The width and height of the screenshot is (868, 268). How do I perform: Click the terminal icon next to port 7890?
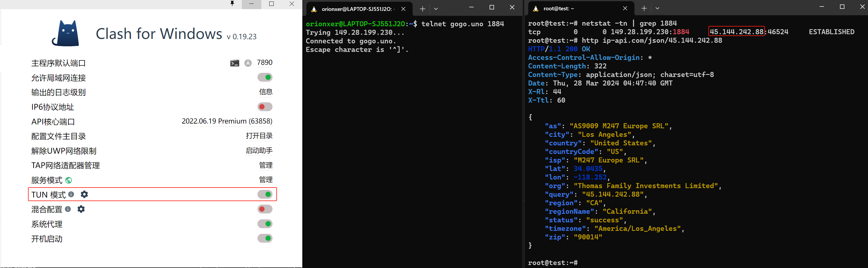point(234,63)
